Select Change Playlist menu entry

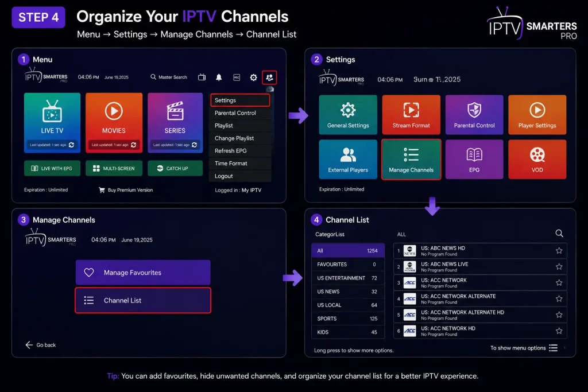[x=240, y=138]
